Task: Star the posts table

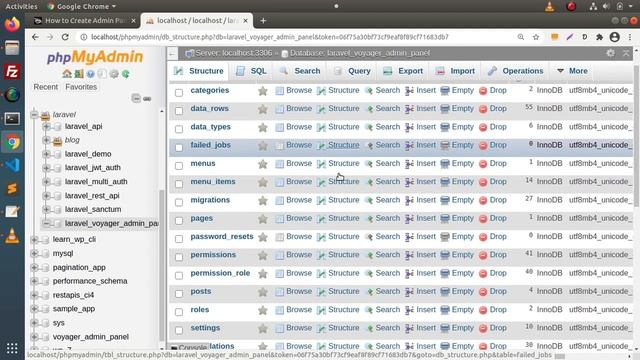Action: (263, 292)
